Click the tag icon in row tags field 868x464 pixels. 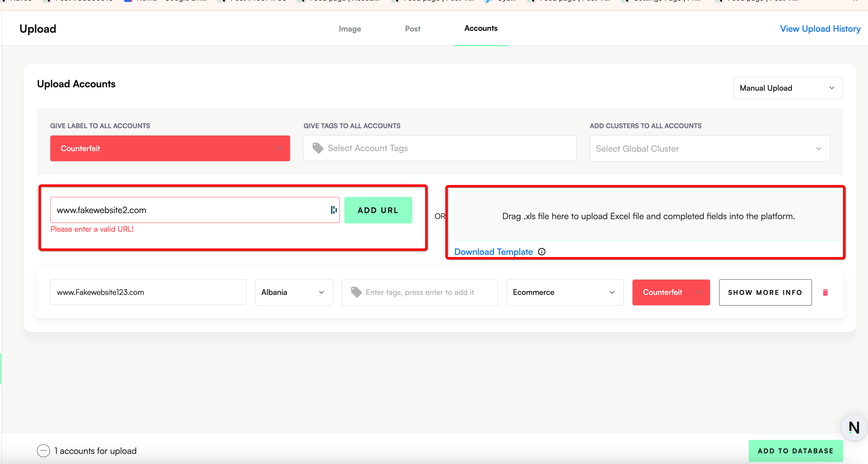[356, 292]
